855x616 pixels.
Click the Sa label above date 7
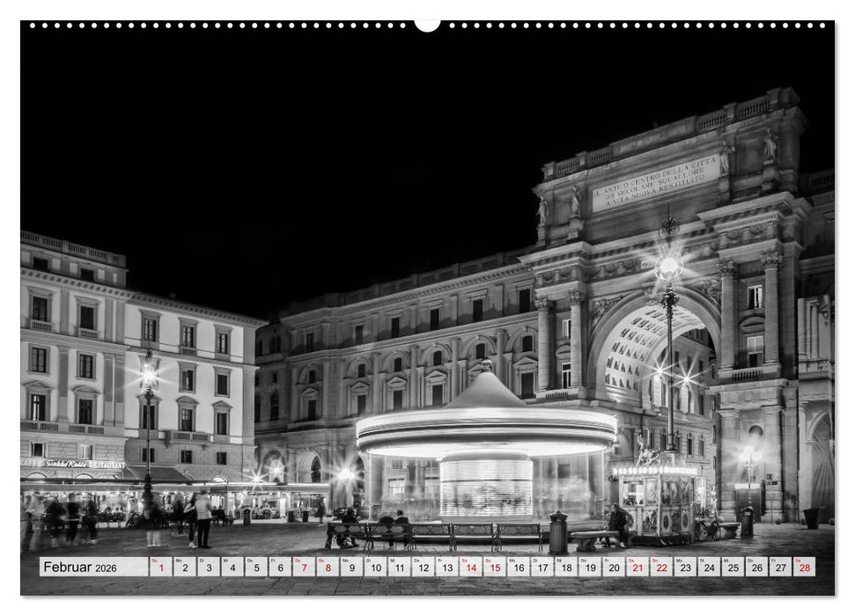(x=296, y=561)
